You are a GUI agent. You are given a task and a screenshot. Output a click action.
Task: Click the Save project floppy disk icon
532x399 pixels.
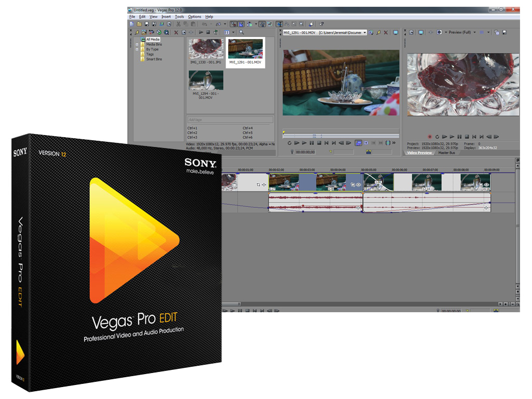147,24
